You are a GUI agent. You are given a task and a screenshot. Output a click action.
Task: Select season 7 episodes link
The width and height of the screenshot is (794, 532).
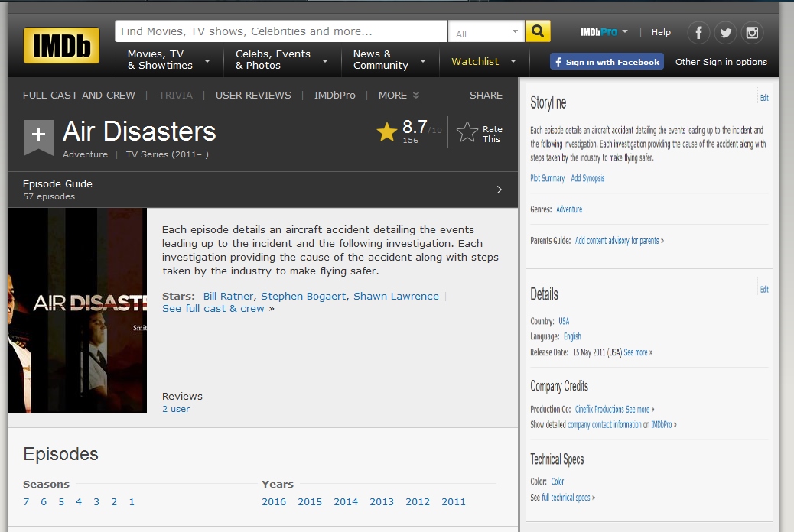tap(26, 502)
